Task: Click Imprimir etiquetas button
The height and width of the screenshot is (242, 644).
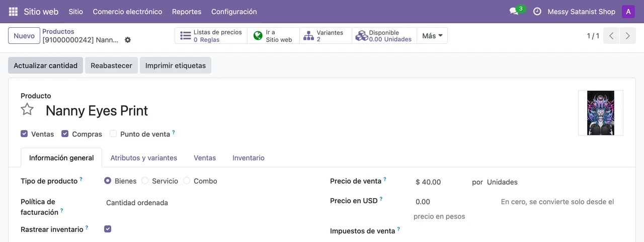Action: 176,66
